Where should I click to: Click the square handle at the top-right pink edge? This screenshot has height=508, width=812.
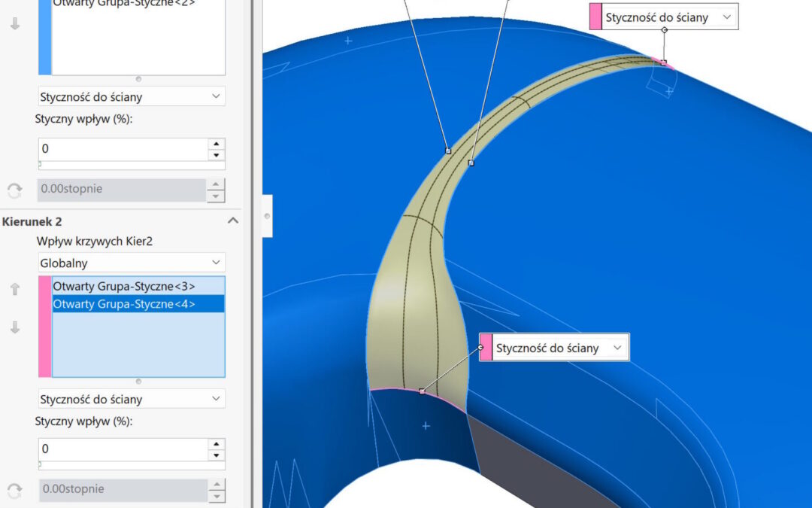pos(663,62)
